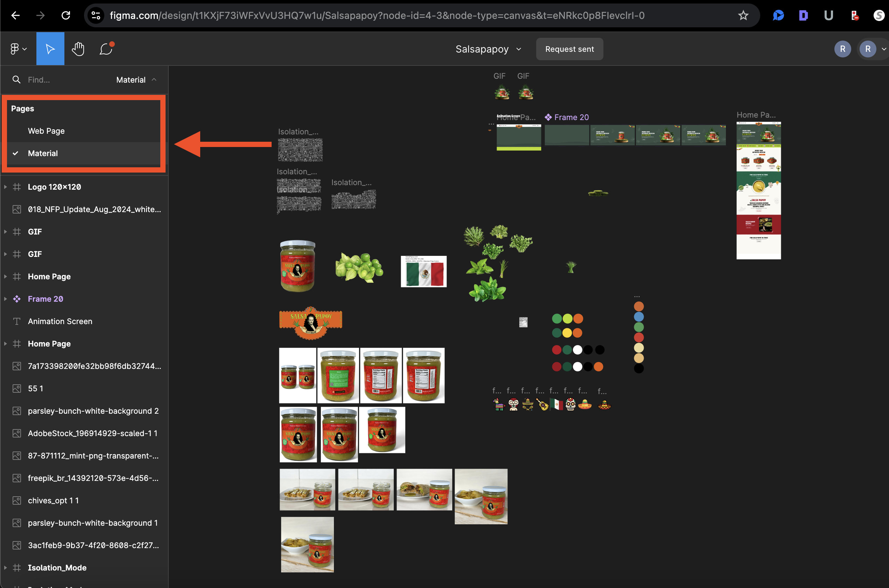The width and height of the screenshot is (889, 588).
Task: Select the checked Material page
Action: click(x=43, y=153)
